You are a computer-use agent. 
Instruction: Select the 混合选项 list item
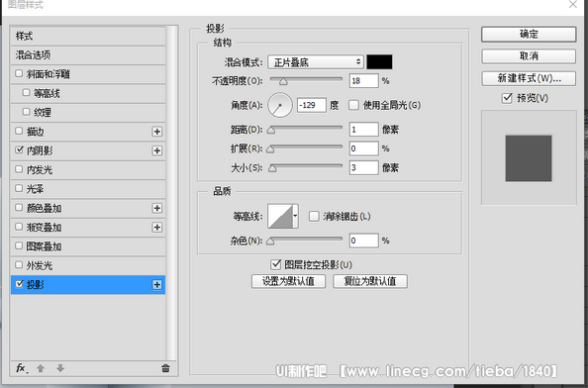88,55
